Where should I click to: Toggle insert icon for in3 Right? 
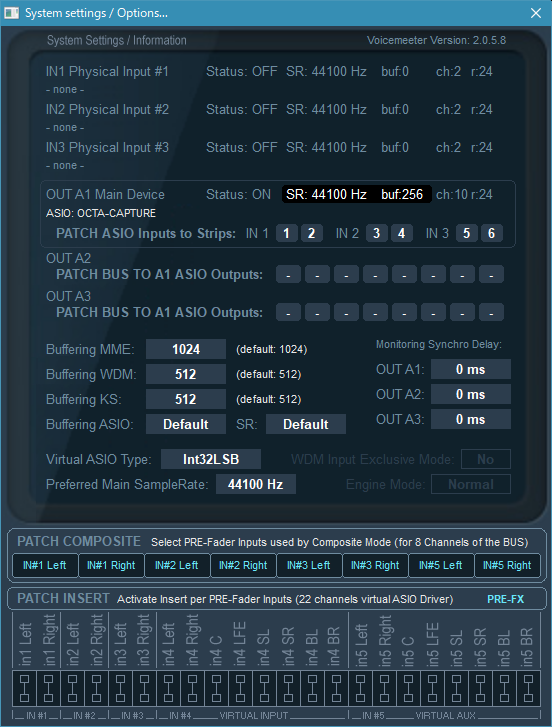(145, 688)
